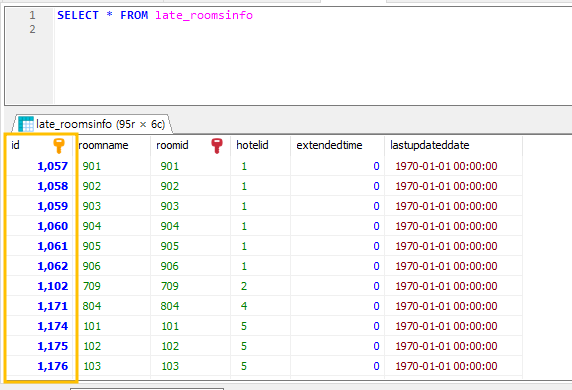Select extendedtime cell 0 in row 1,102
The height and width of the screenshot is (390, 572).
coord(337,286)
